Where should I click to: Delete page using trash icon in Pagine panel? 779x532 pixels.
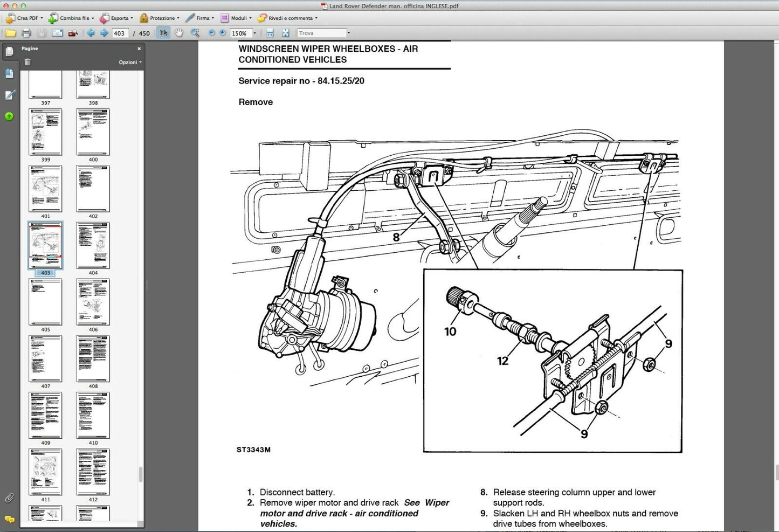tap(27, 62)
